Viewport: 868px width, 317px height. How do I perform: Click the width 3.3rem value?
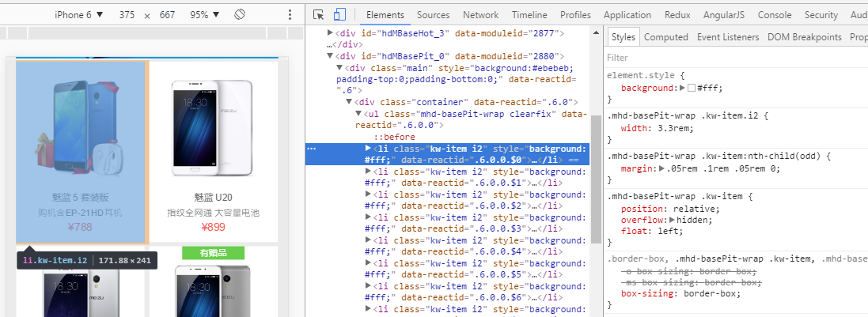(x=673, y=128)
